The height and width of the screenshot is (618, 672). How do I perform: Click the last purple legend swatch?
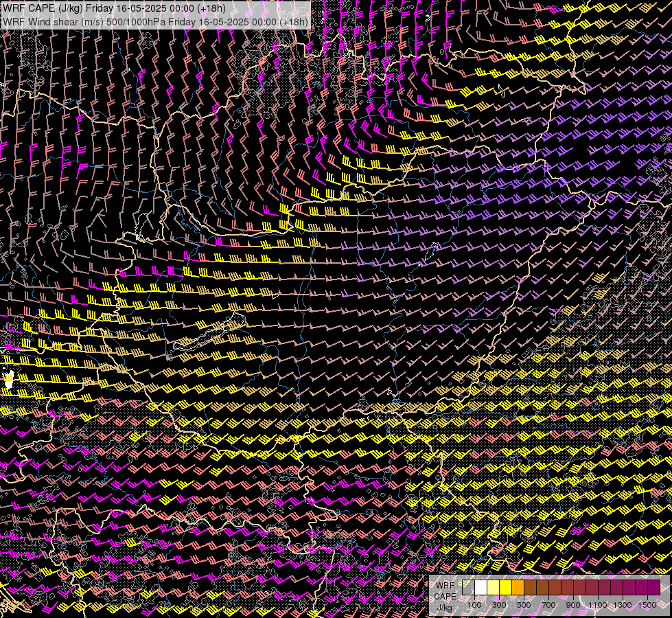click(x=654, y=588)
